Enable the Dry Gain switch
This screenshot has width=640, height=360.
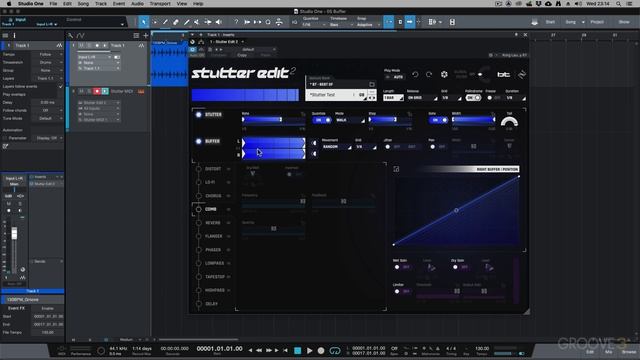coord(460,267)
